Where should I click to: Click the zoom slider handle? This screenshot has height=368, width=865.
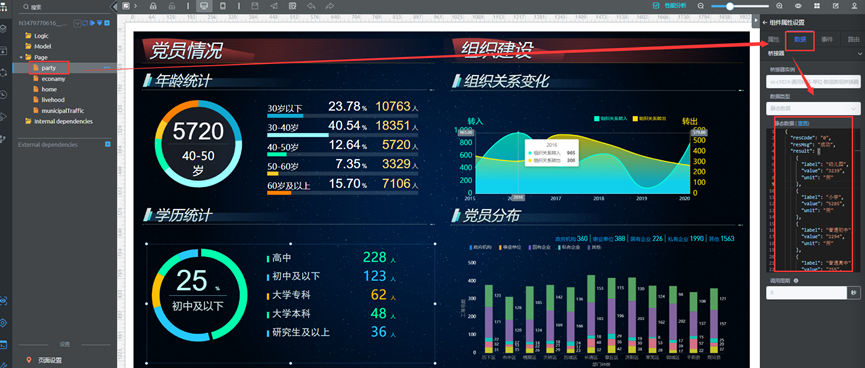pos(730,6)
